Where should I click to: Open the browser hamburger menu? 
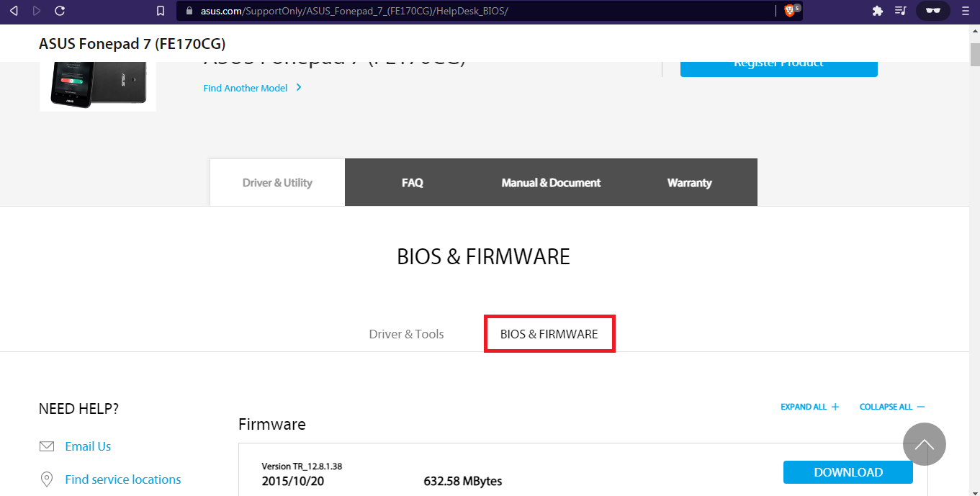pos(966,11)
